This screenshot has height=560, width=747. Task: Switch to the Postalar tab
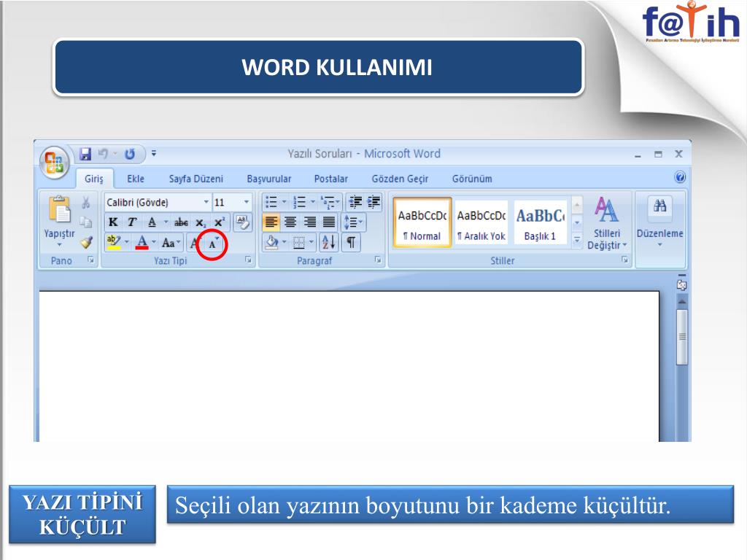pos(331,179)
